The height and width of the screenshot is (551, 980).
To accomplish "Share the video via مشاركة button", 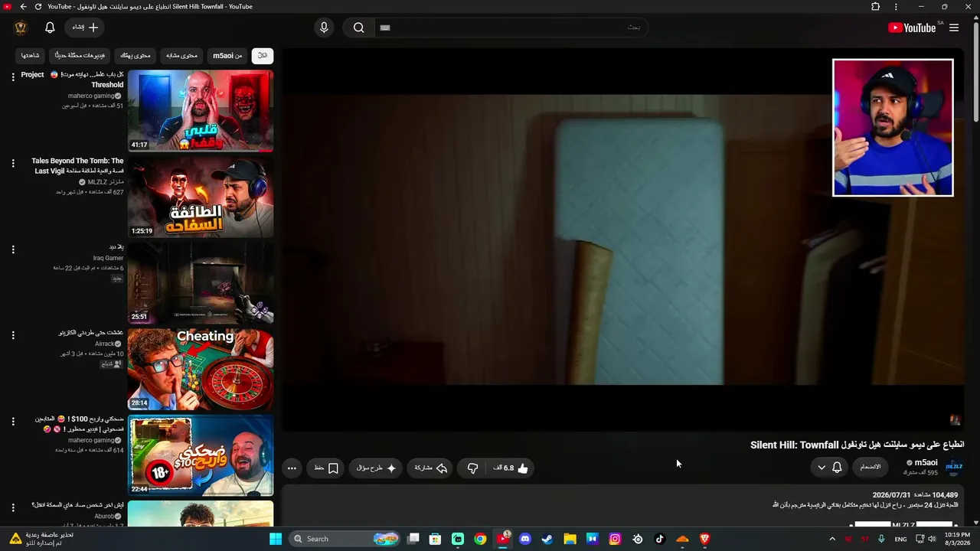I will 431,468.
